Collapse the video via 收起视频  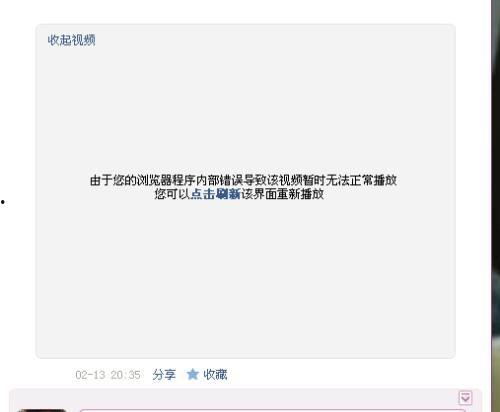72,40
